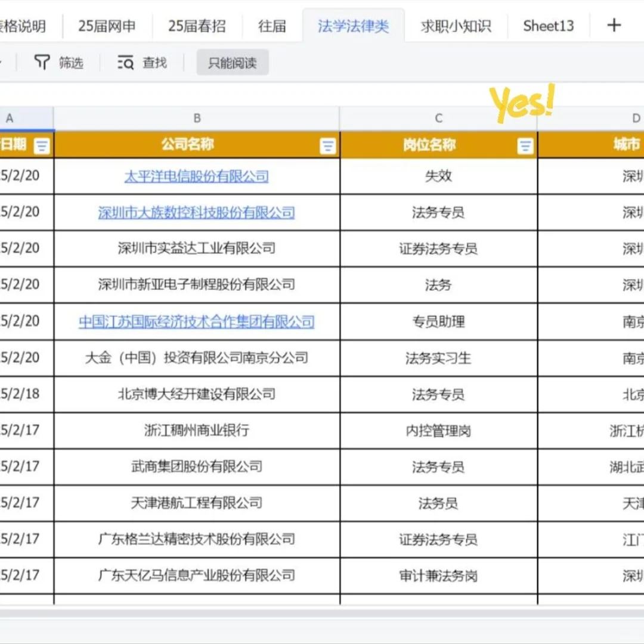Select column A header
Screen dimensions: 644x644
26,118
